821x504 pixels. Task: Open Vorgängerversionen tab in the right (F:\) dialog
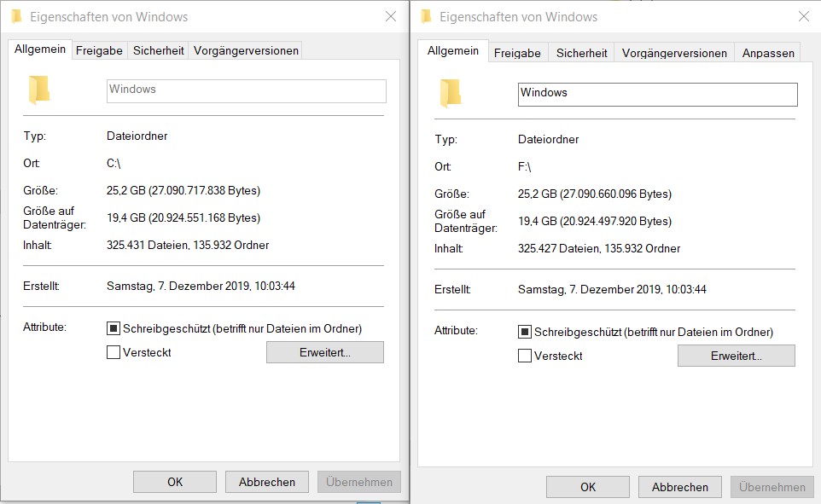pos(674,54)
